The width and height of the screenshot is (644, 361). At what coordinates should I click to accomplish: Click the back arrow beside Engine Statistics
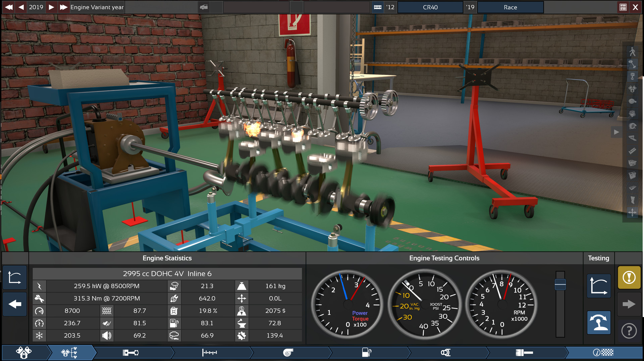coord(15,304)
